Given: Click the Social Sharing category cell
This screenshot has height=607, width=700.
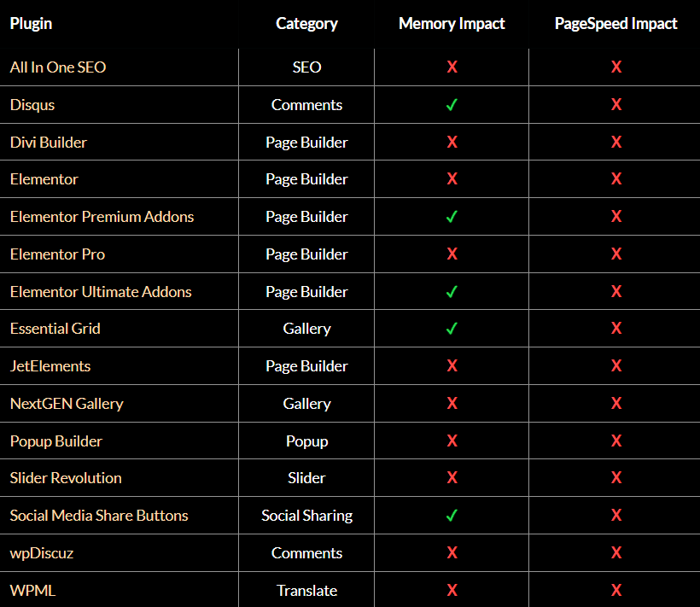Looking at the screenshot, I should (x=306, y=516).
